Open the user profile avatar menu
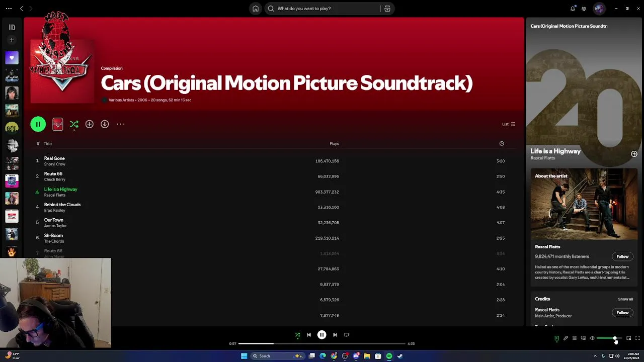 coord(599,9)
